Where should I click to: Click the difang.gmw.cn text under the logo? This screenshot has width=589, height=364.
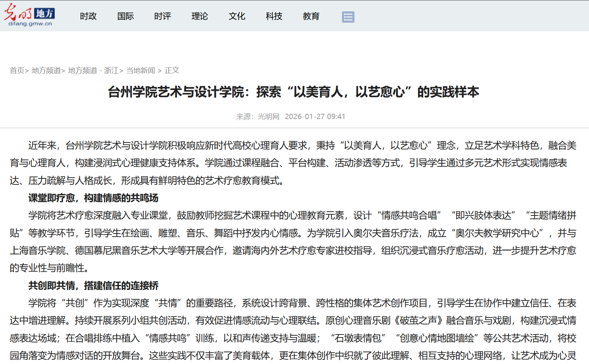[30, 24]
